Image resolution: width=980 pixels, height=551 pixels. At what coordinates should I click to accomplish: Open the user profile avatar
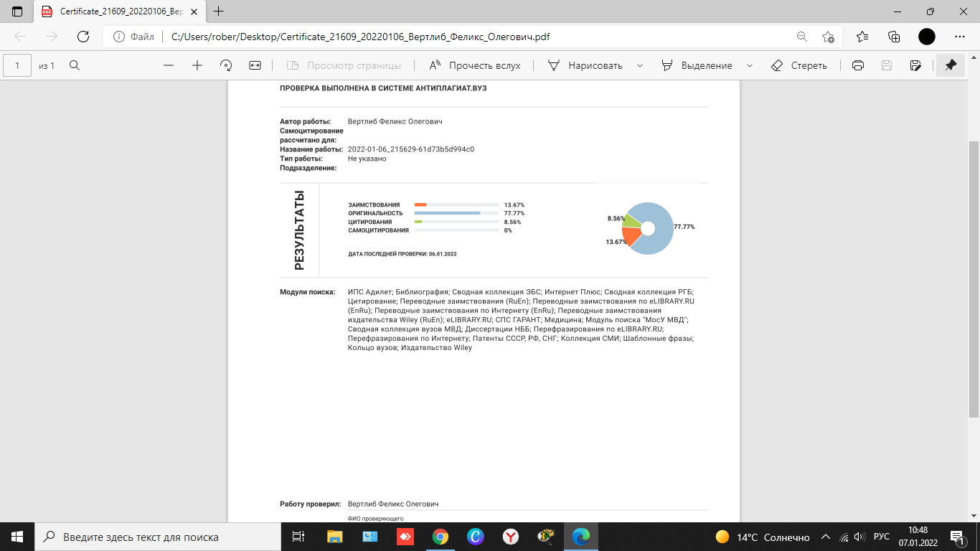[x=927, y=37]
